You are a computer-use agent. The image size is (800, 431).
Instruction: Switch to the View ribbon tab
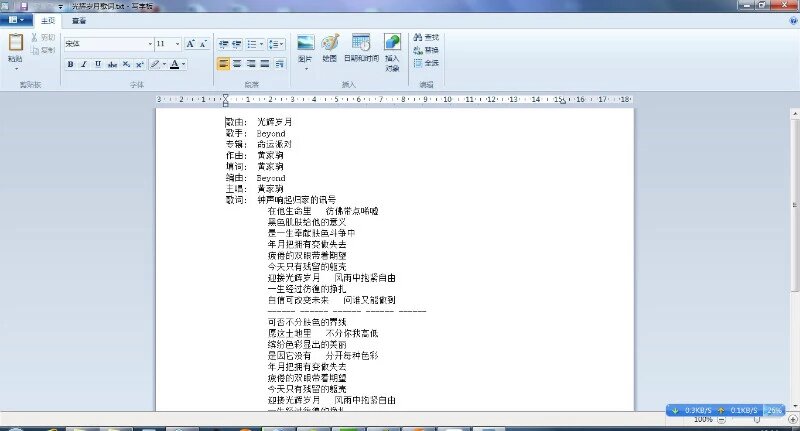pyautogui.click(x=79, y=21)
